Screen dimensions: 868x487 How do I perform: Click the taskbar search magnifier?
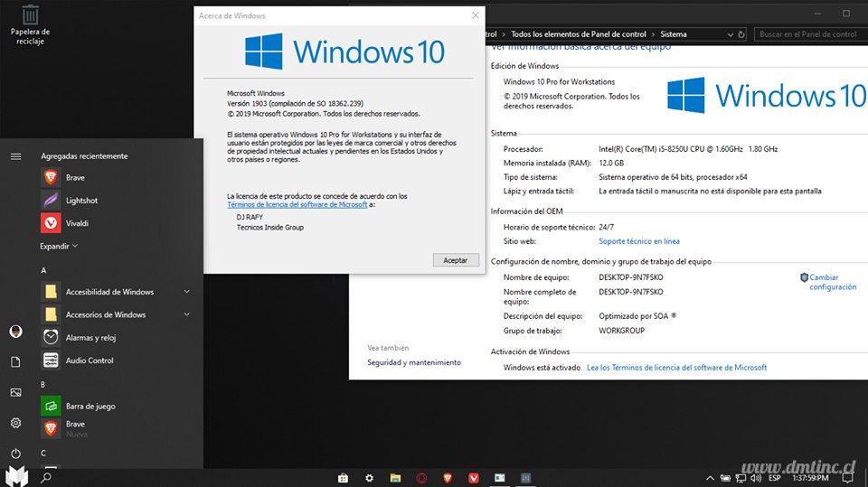[x=46, y=478]
